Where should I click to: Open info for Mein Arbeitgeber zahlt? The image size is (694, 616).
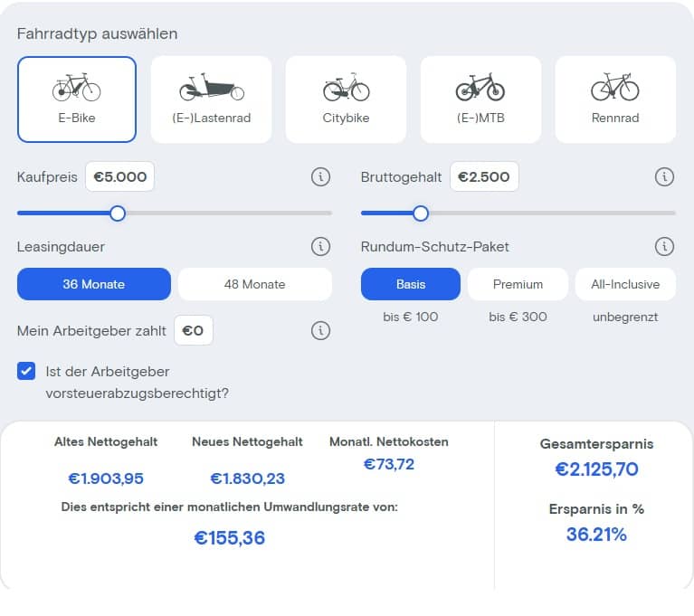pyautogui.click(x=320, y=330)
